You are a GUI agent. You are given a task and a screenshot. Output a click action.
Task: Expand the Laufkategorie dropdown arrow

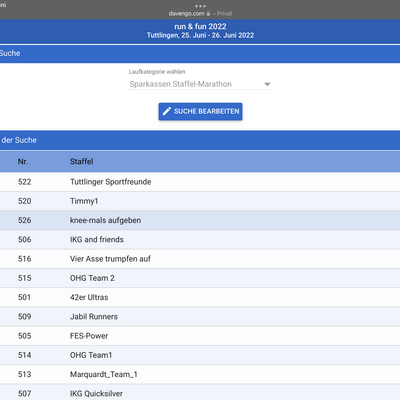[267, 84]
